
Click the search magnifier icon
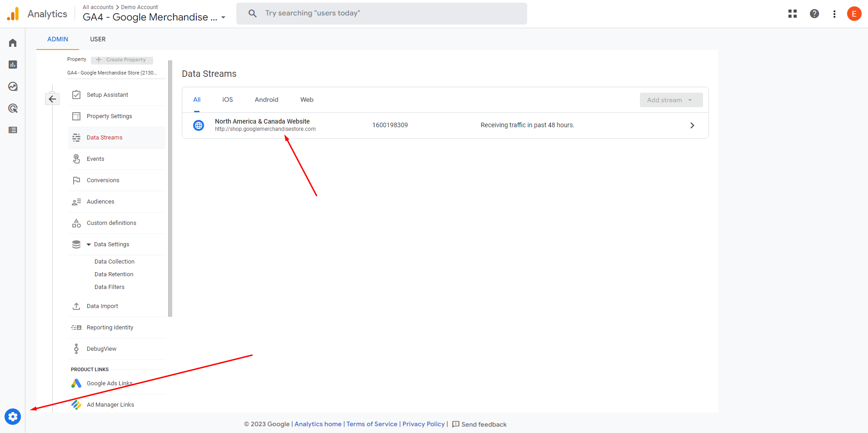tap(252, 13)
